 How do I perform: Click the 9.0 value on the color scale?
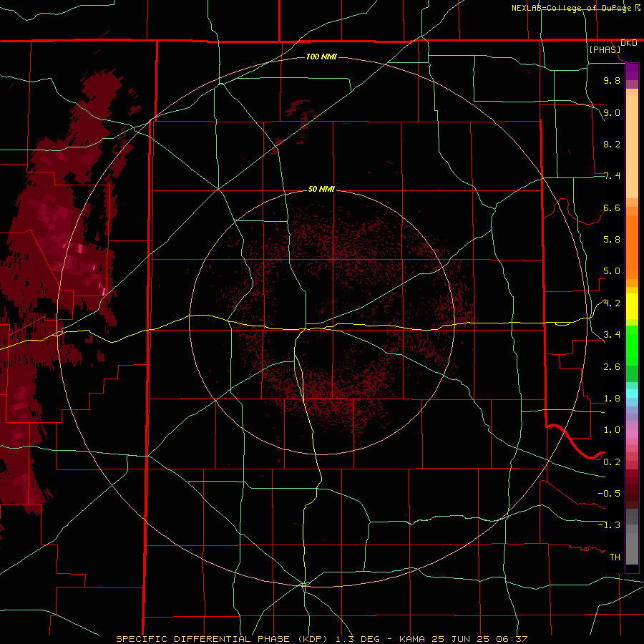(612, 112)
